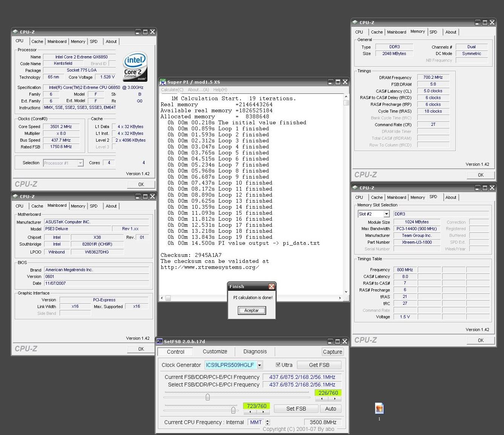Screen dimensions: 504x435
Task: Click OK in the CPU-Z CPU window
Action: pos(141,185)
